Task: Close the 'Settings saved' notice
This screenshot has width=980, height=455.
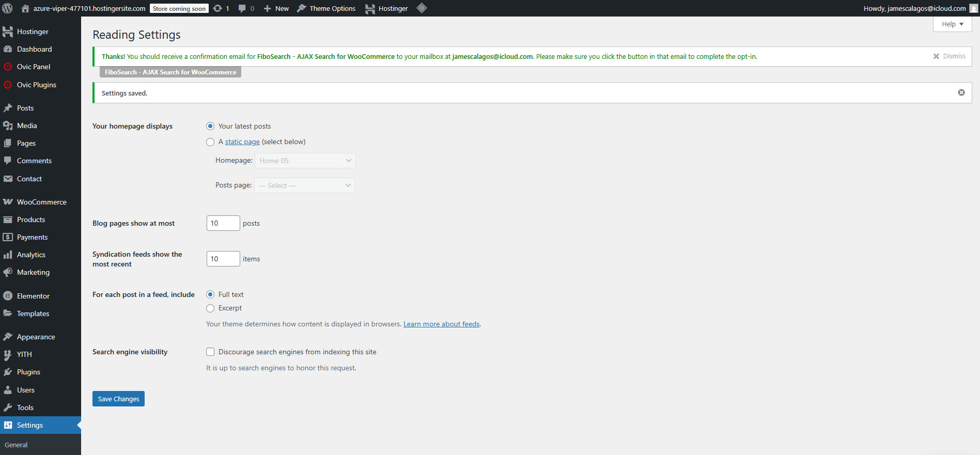Action: click(961, 92)
